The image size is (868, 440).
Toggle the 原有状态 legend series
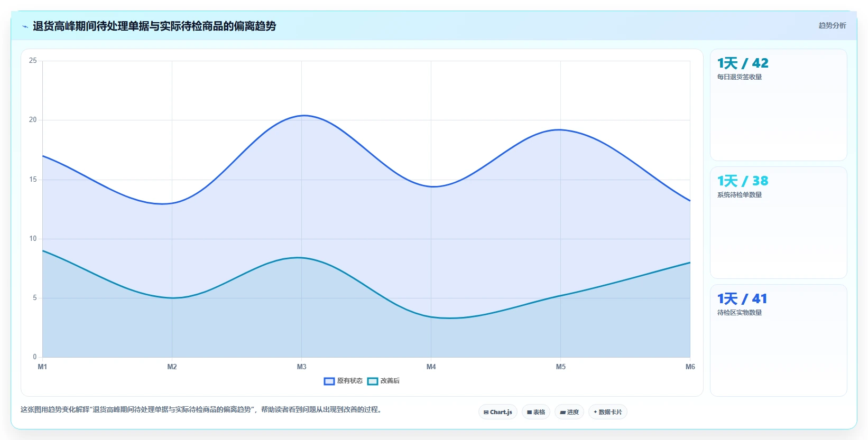tap(344, 381)
